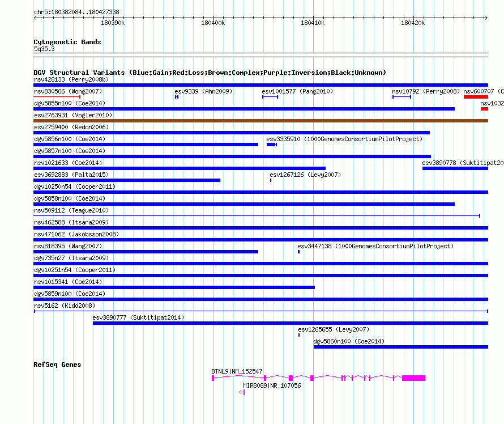The image size is (504, 424).
Task: Click the 180400k ruler position marker
Action: click(213, 23)
